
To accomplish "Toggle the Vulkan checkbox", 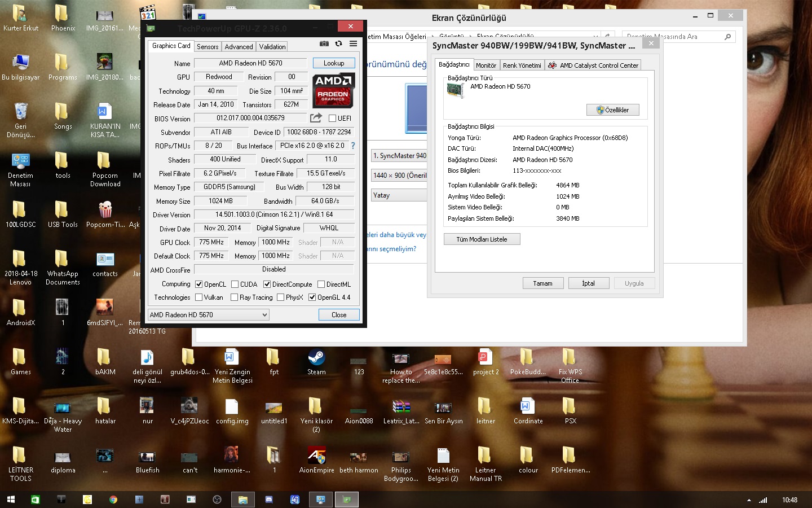I will [x=198, y=297].
